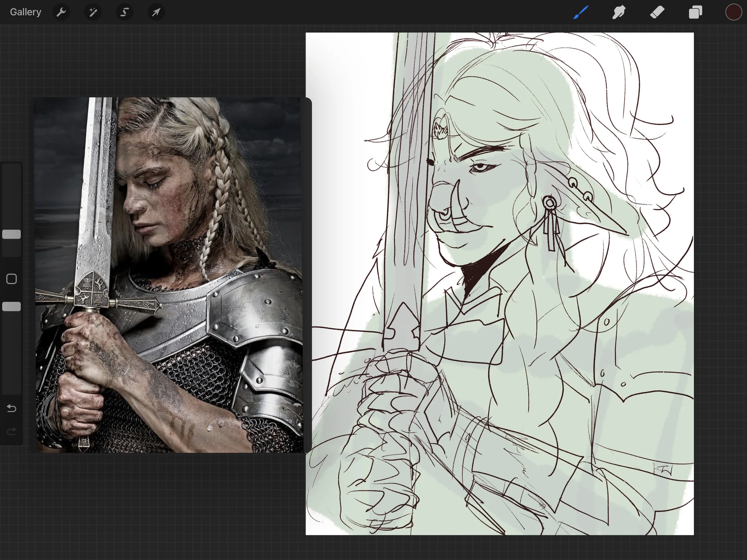Screen dimensions: 747x560
Task: Select the Smudge finger tool
Action: pyautogui.click(x=619, y=13)
